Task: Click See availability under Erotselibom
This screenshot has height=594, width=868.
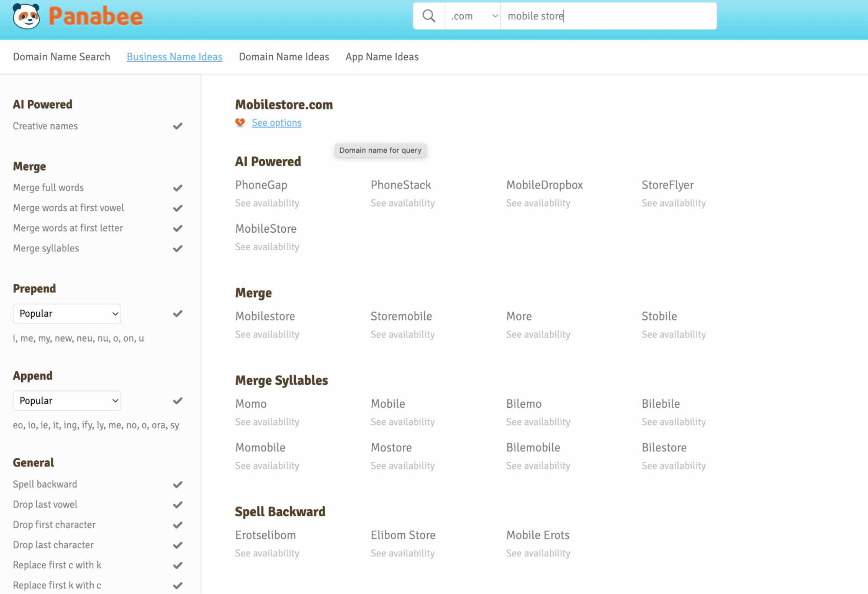Action: click(267, 553)
